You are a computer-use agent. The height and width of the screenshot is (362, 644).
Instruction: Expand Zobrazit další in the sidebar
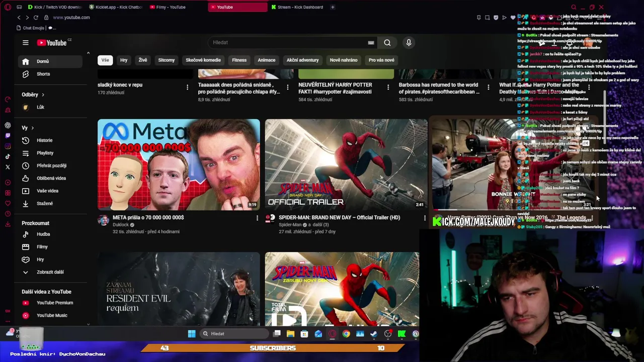tap(50, 272)
